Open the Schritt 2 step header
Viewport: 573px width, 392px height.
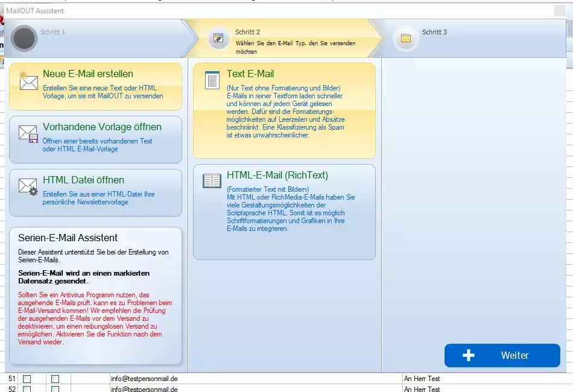(x=283, y=38)
